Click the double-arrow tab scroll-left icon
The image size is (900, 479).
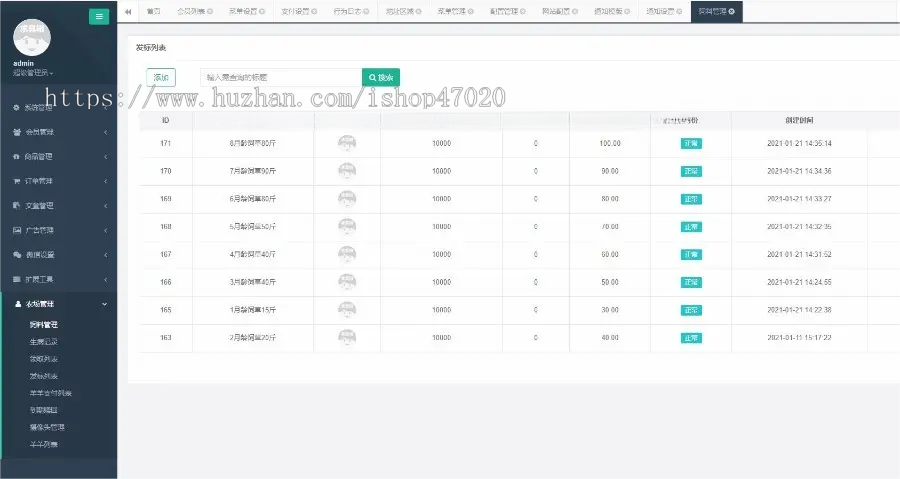pyautogui.click(x=128, y=11)
